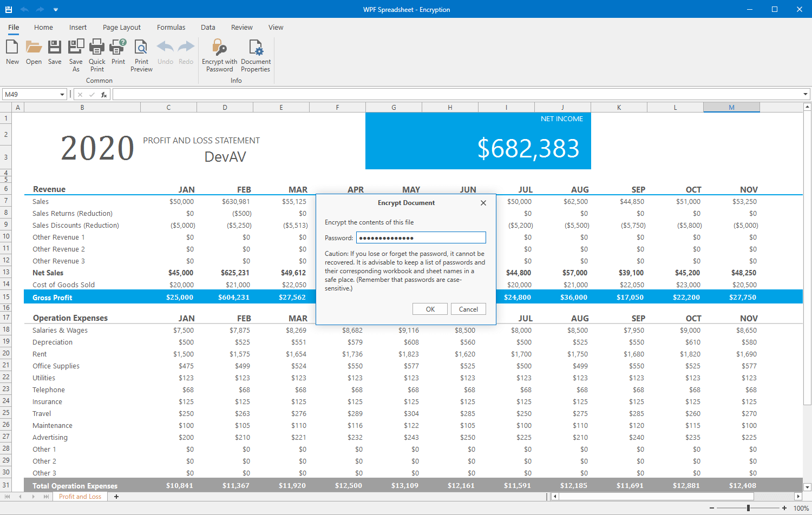
Task: Expand the Name Box dropdown
Action: click(x=62, y=95)
